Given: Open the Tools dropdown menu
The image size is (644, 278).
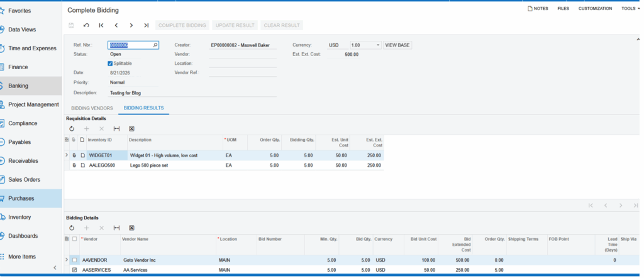Looking at the screenshot, I should (630, 9).
